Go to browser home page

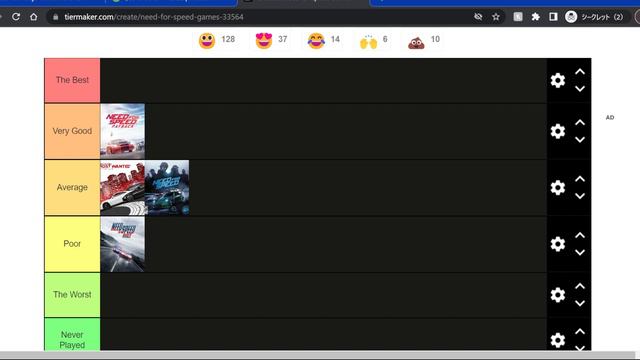pos(34,17)
